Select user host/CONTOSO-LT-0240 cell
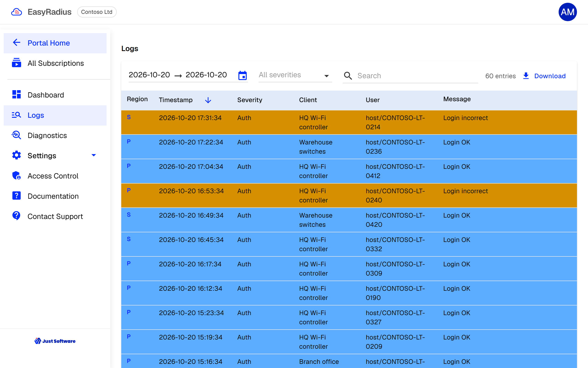 395,195
